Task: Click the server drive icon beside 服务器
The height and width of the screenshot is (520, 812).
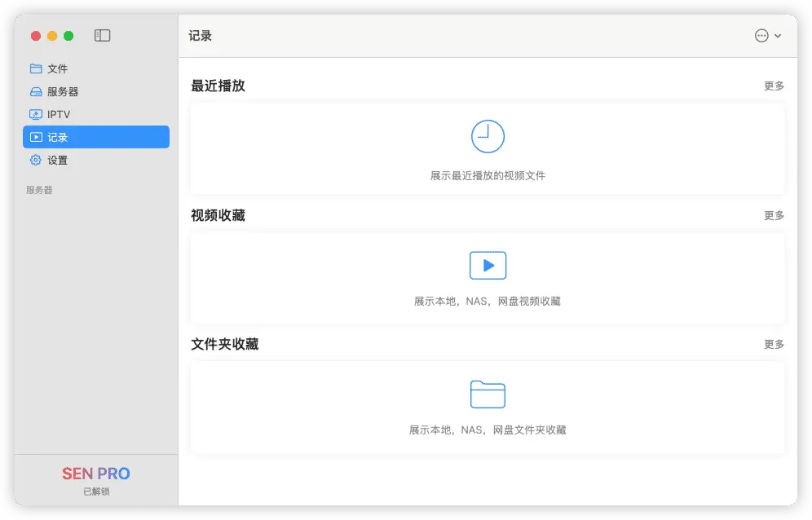Action: coord(35,91)
